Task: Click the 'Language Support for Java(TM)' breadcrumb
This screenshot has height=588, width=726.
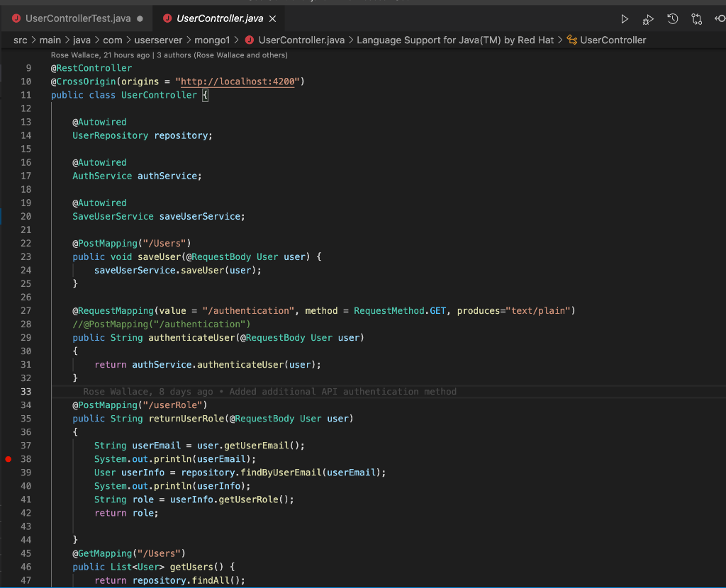Action: pos(455,40)
